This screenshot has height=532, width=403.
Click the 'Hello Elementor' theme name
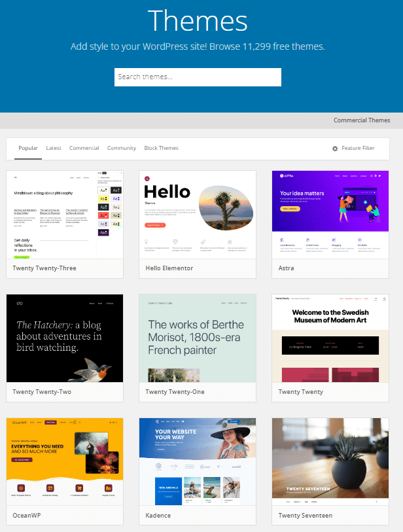(169, 268)
